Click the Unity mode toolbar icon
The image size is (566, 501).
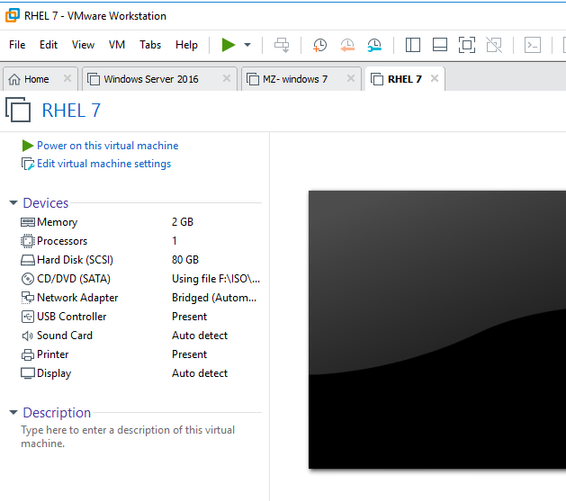(494, 45)
